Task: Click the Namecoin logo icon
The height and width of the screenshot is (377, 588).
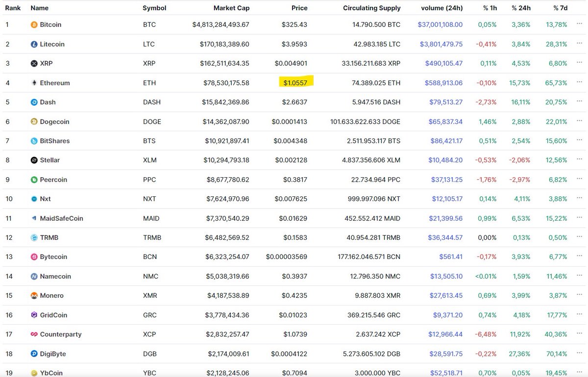Action: coord(34,276)
